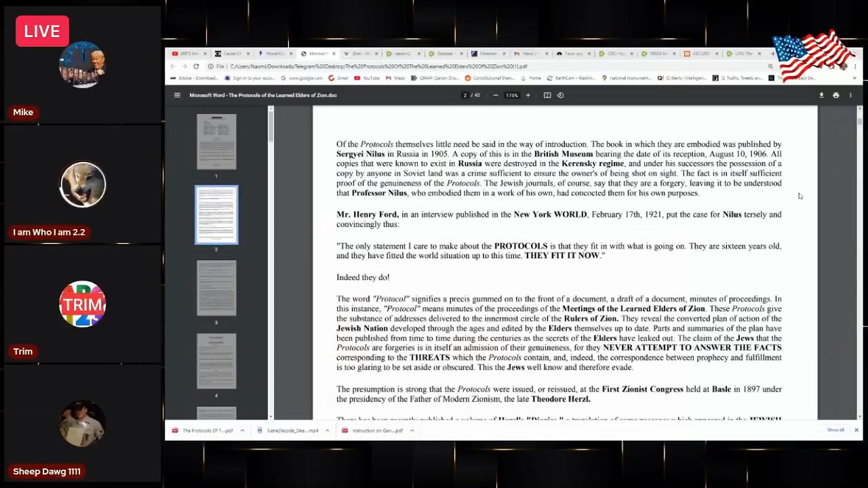Viewport: 868px width, 488px height.
Task: Open a new browser tab
Action: [773, 54]
